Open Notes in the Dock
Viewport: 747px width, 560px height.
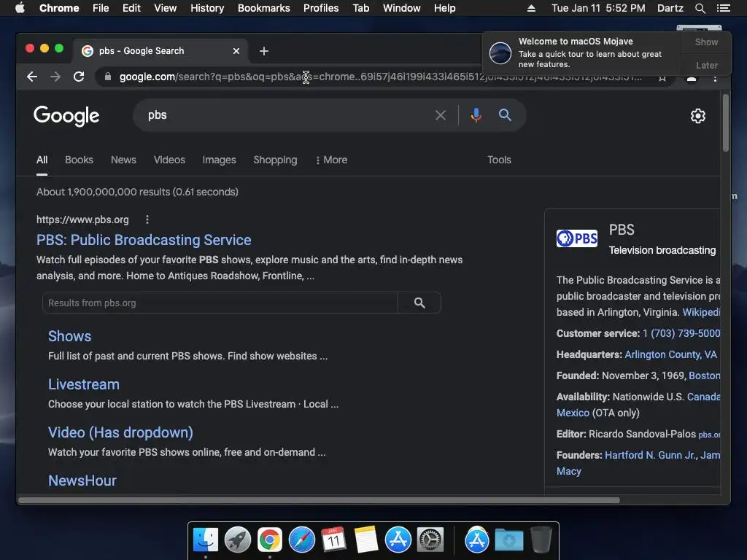[x=366, y=540]
